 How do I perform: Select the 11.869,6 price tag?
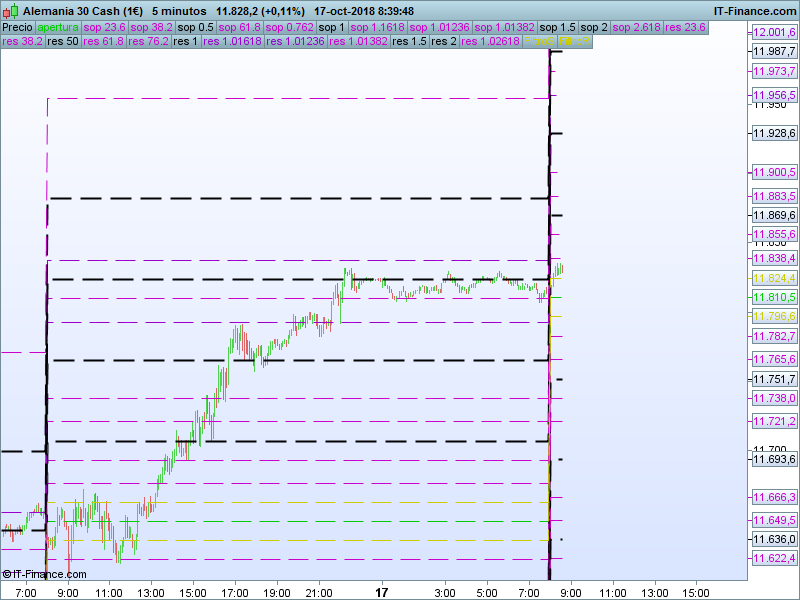[x=774, y=215]
